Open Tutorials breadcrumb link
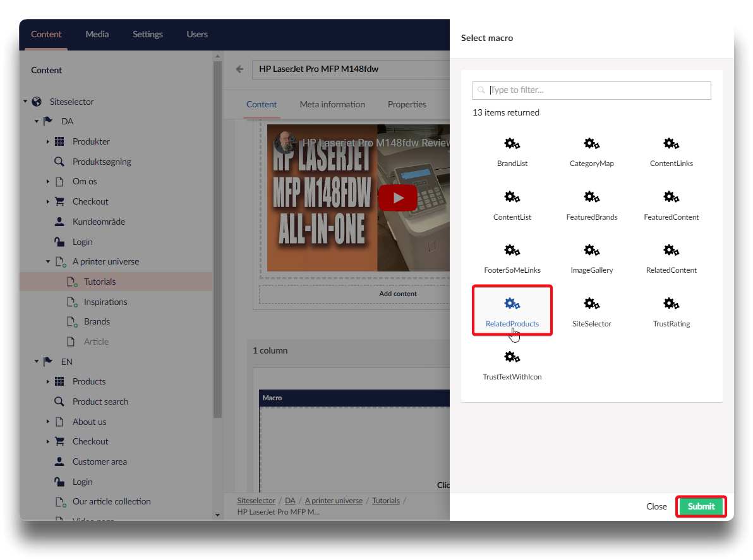The width and height of the screenshot is (753, 560). 385,501
